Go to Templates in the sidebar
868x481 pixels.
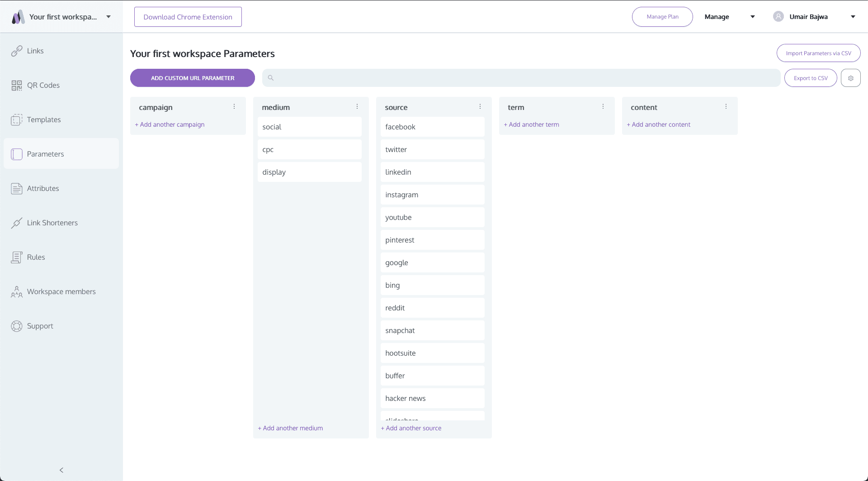[x=61, y=119]
